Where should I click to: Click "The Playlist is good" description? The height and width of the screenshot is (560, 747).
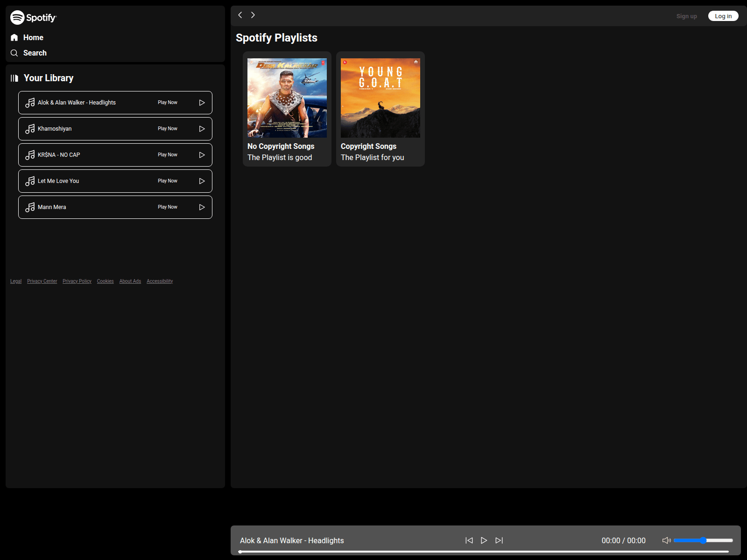point(280,158)
